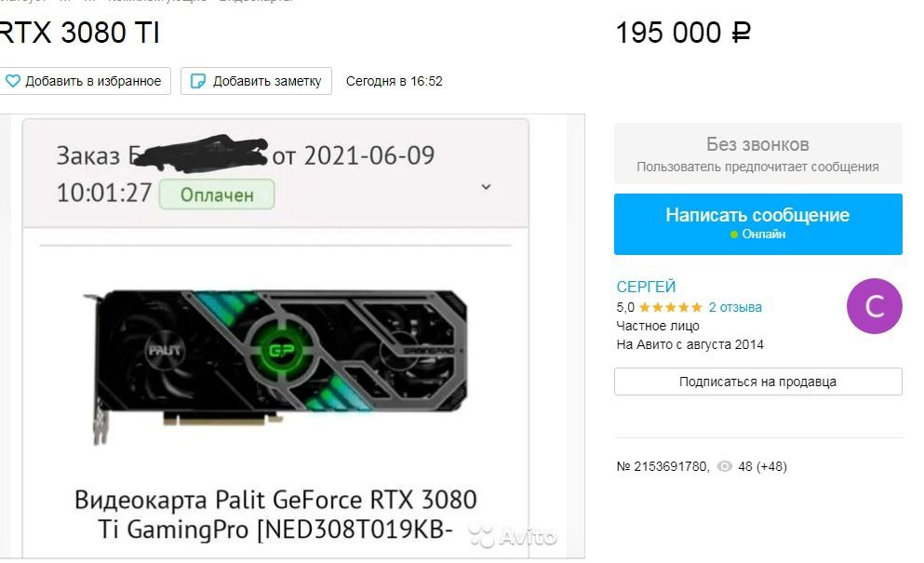Click the Avito watermark logo on photo
This screenshot has width=924, height=563.
point(513,536)
